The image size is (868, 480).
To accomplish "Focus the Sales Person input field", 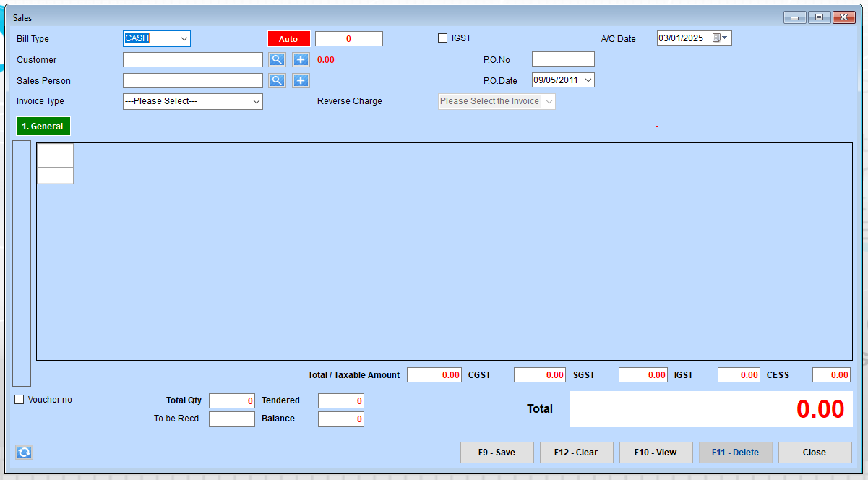I will (193, 81).
